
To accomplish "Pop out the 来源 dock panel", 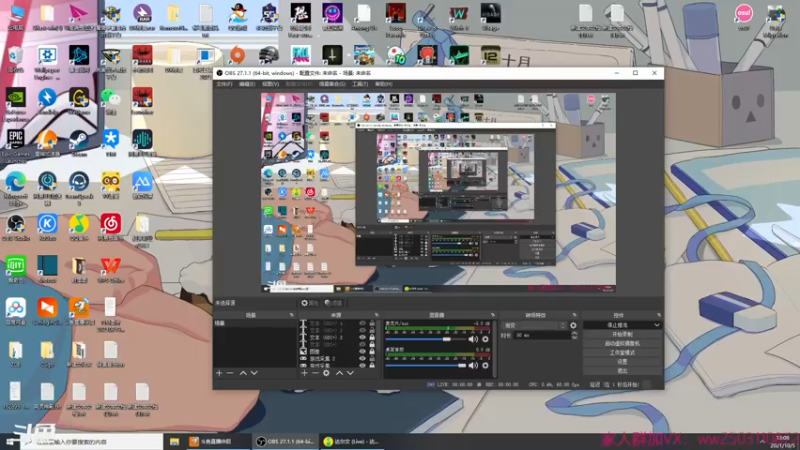I will 377,315.
